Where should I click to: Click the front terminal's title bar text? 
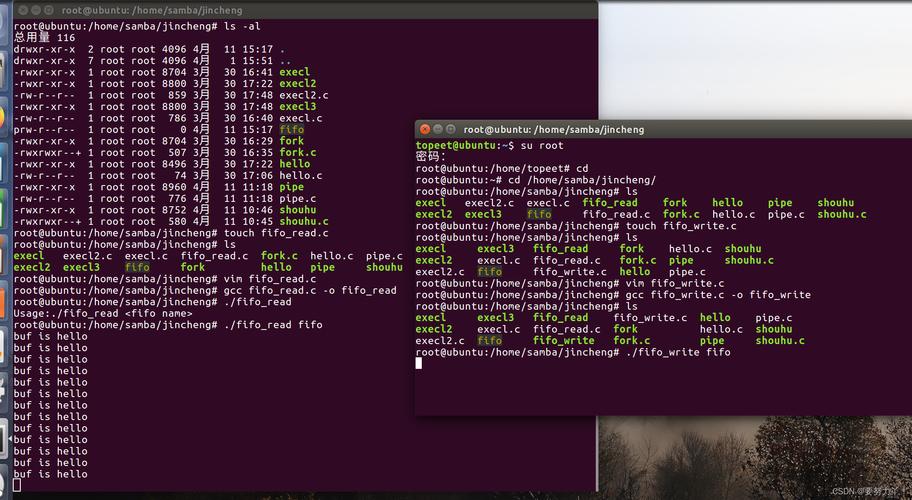click(x=554, y=130)
